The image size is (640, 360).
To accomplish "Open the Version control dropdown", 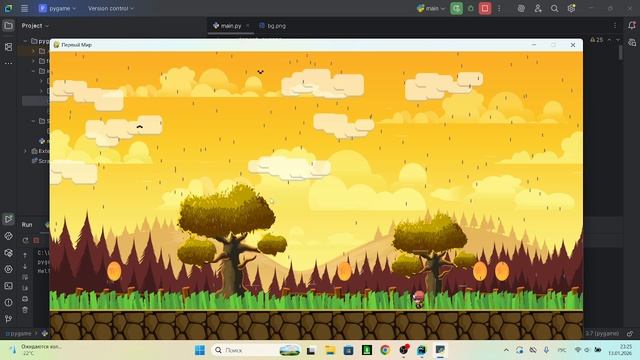I will [111, 8].
